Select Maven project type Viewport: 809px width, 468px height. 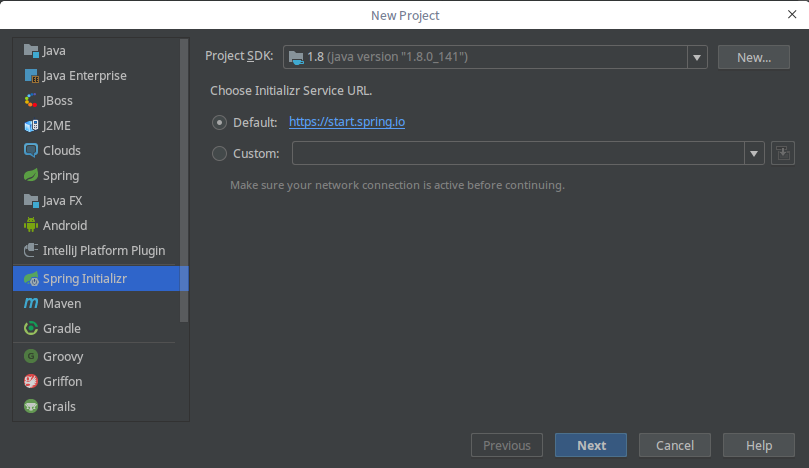(62, 303)
